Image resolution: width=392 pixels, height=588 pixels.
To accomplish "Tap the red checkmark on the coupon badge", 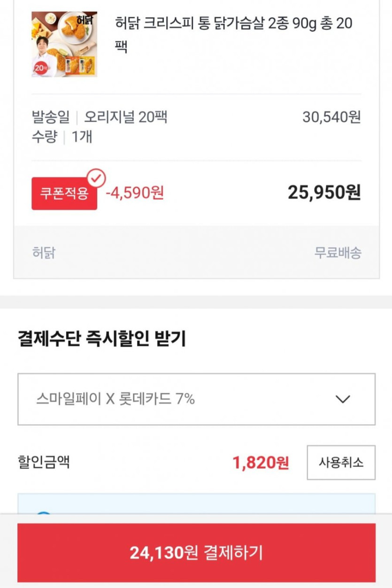I will click(x=97, y=178).
